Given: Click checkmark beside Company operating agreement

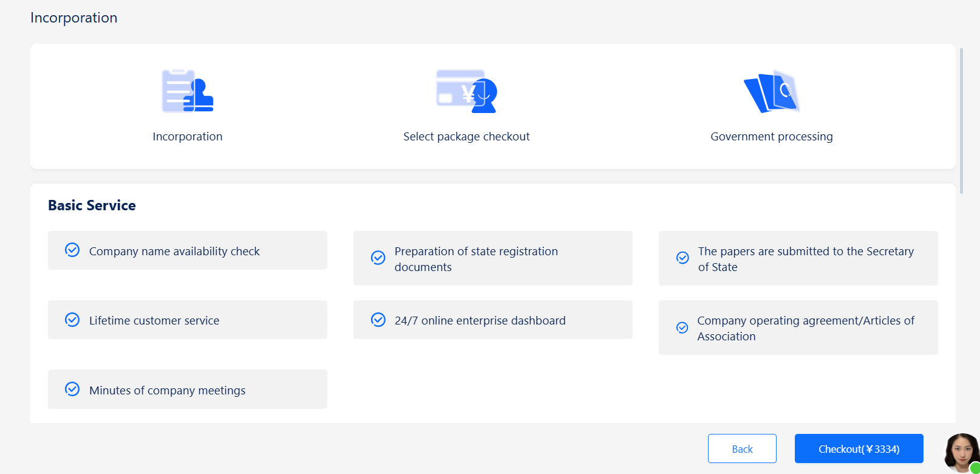Looking at the screenshot, I should [x=682, y=328].
